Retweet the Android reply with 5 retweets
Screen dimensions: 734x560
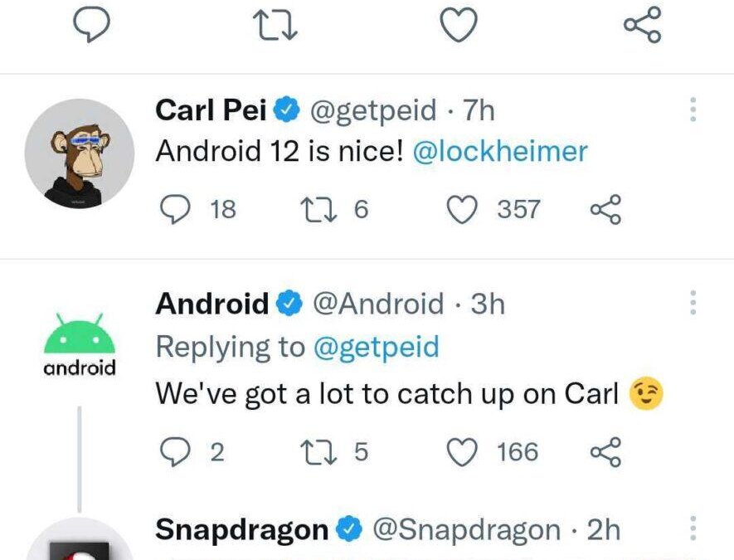point(318,452)
